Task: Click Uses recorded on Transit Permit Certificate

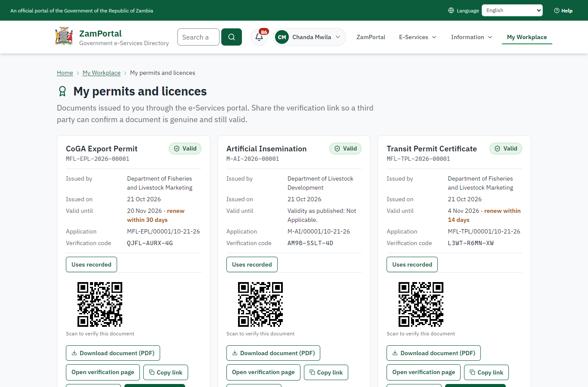Action: pyautogui.click(x=412, y=264)
